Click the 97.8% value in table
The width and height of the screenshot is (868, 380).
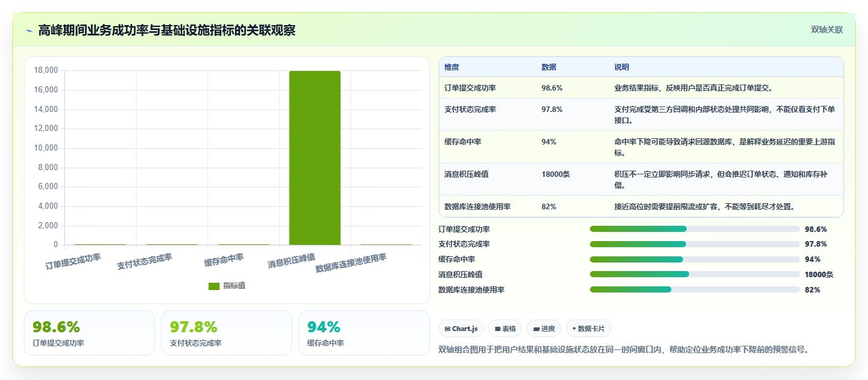[552, 110]
